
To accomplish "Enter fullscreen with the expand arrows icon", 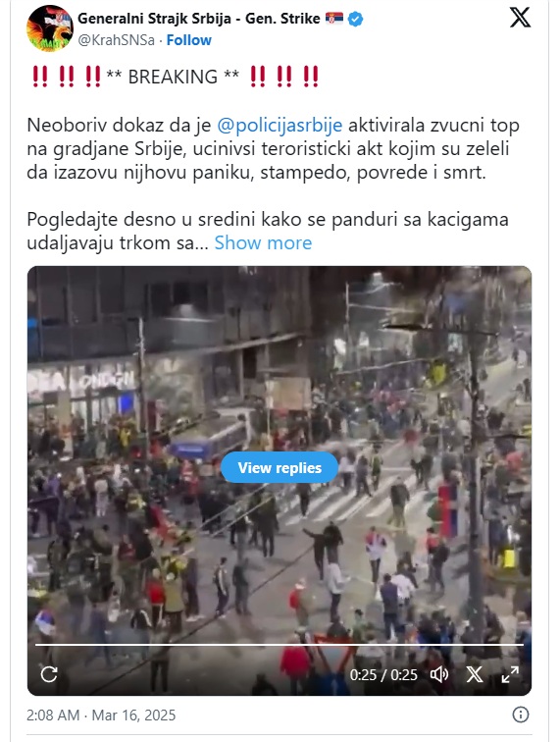I will (x=510, y=674).
